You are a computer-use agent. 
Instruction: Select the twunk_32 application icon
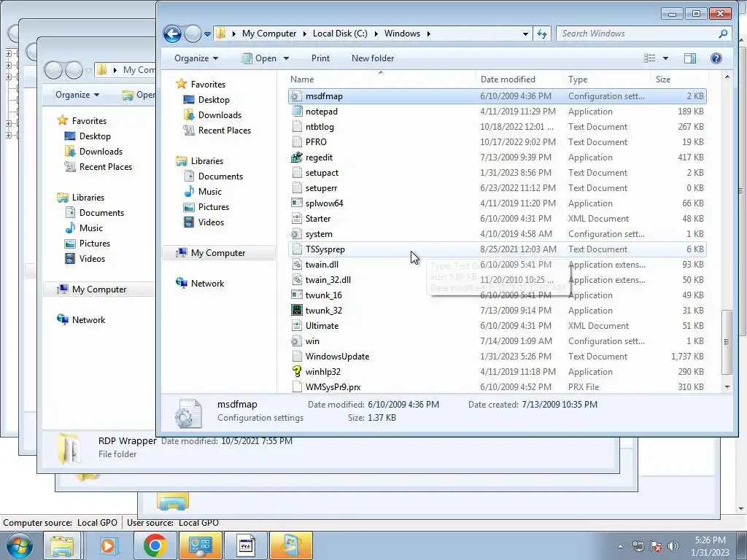click(297, 311)
